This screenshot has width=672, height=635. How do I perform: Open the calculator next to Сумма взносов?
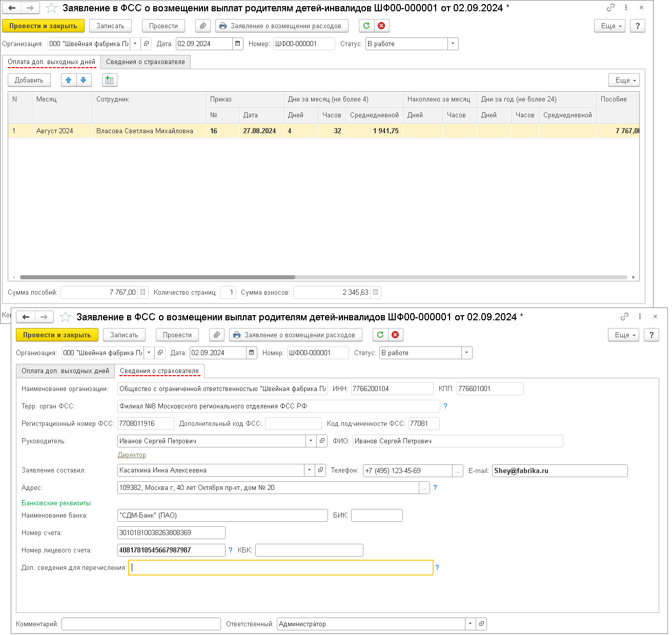[x=376, y=292]
